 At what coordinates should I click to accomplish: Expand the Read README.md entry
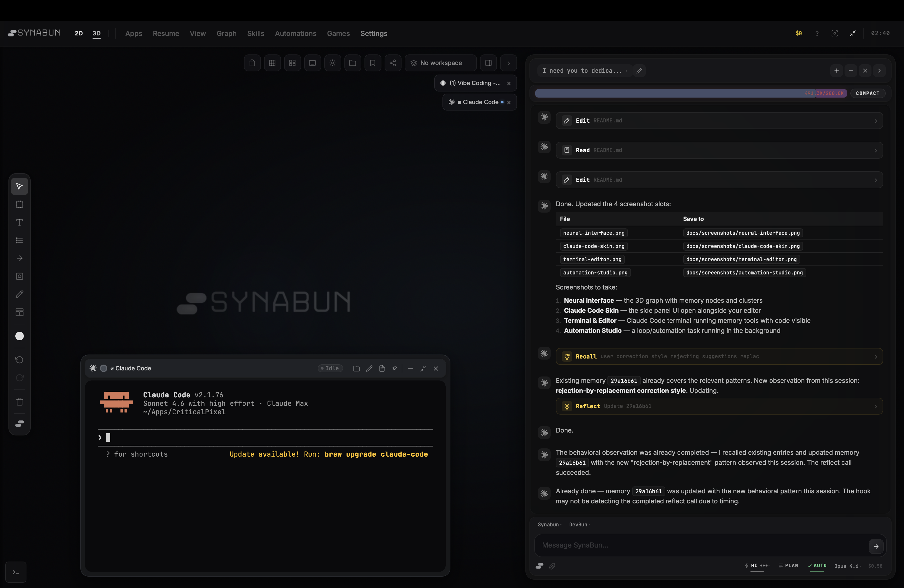pos(719,150)
